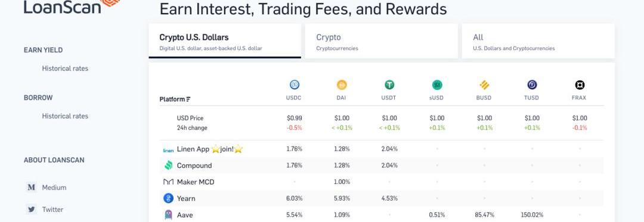Switch to the All tab

[538, 41]
